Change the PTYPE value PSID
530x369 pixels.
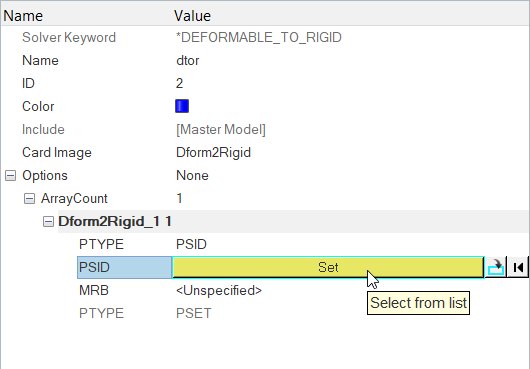click(x=191, y=244)
